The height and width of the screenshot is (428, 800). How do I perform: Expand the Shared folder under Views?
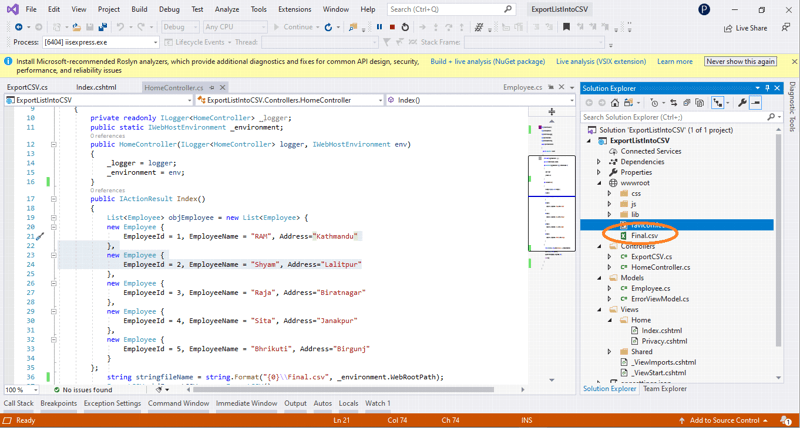click(x=609, y=351)
